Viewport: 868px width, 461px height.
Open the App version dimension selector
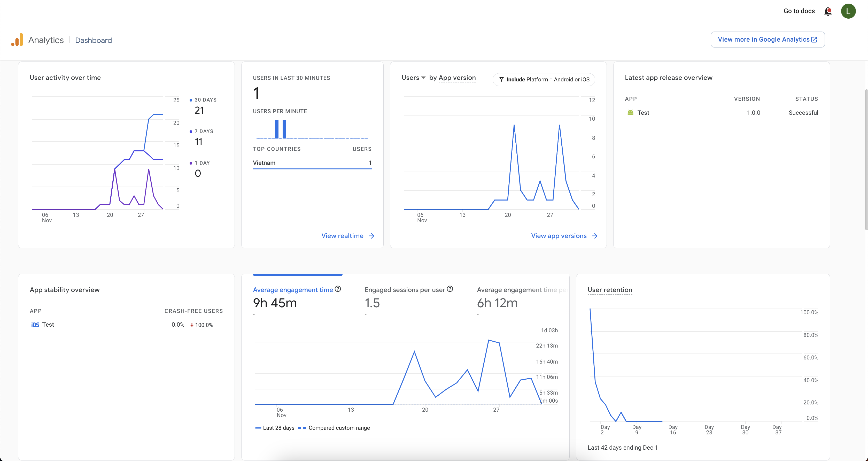click(457, 78)
